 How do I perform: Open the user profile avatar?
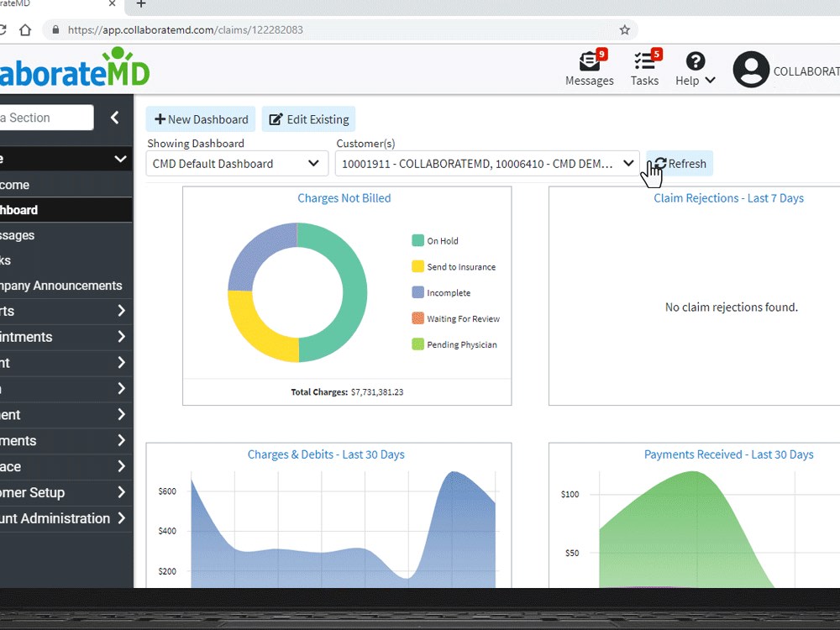[750, 69]
